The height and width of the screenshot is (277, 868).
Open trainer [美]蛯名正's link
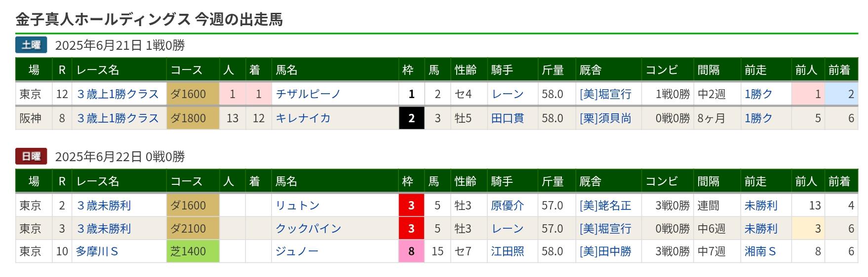pos(605,206)
